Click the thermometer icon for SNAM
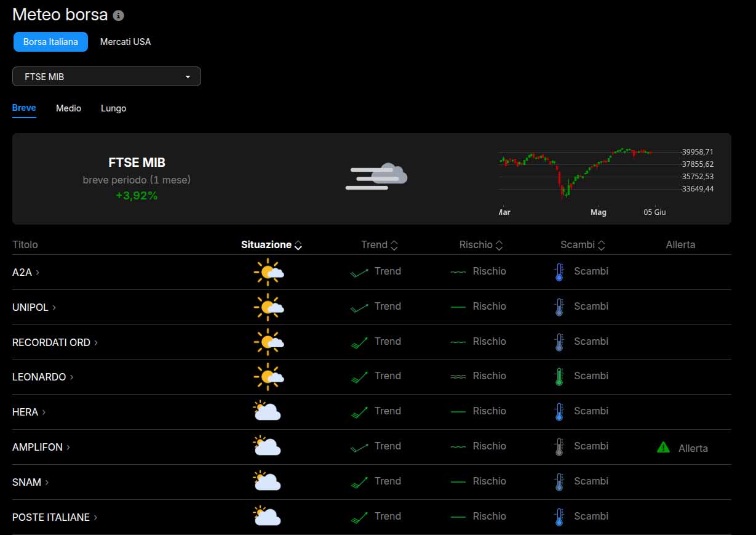Screen dimensions: 756x535 point(559,482)
